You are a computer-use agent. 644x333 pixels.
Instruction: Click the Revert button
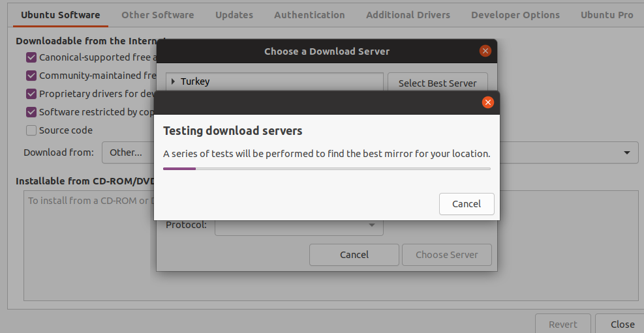[x=562, y=324]
